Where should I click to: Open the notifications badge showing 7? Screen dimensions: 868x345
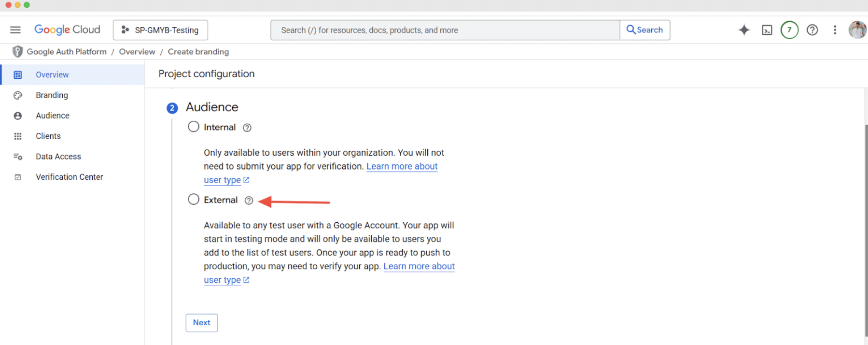pos(789,30)
